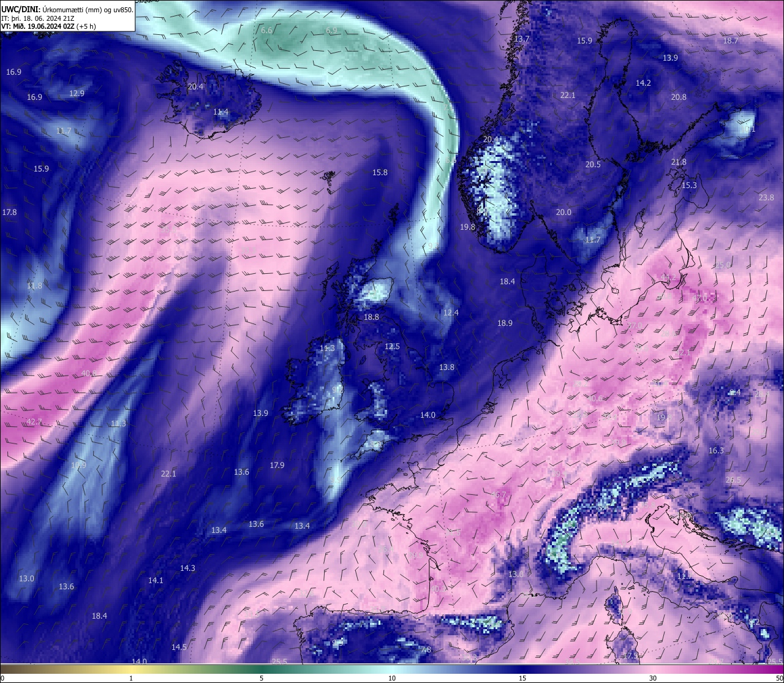Click the 40.6 value label
Image resolution: width=784 pixels, height=683 pixels.
click(x=89, y=374)
